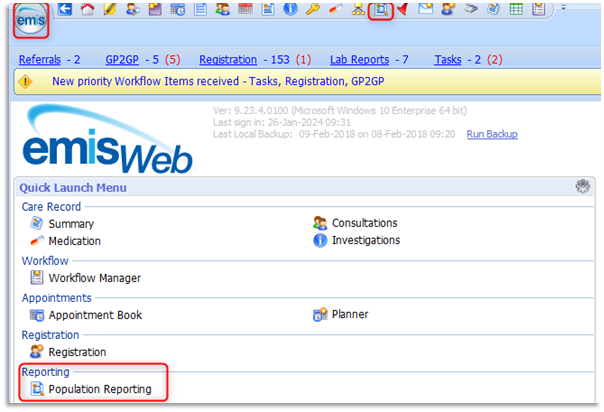Open the single-person Registration icon in the toolbar
The image size is (604, 412).
point(448,9)
